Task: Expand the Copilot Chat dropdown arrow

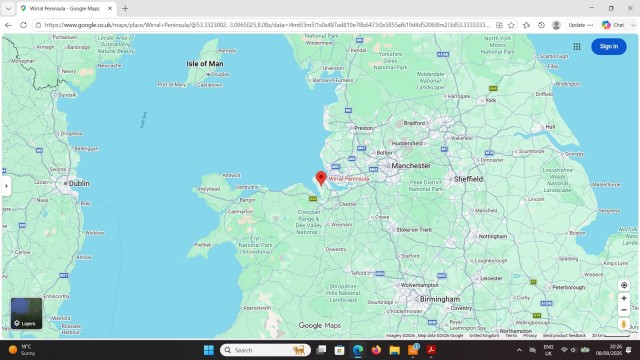Action: coord(633,25)
